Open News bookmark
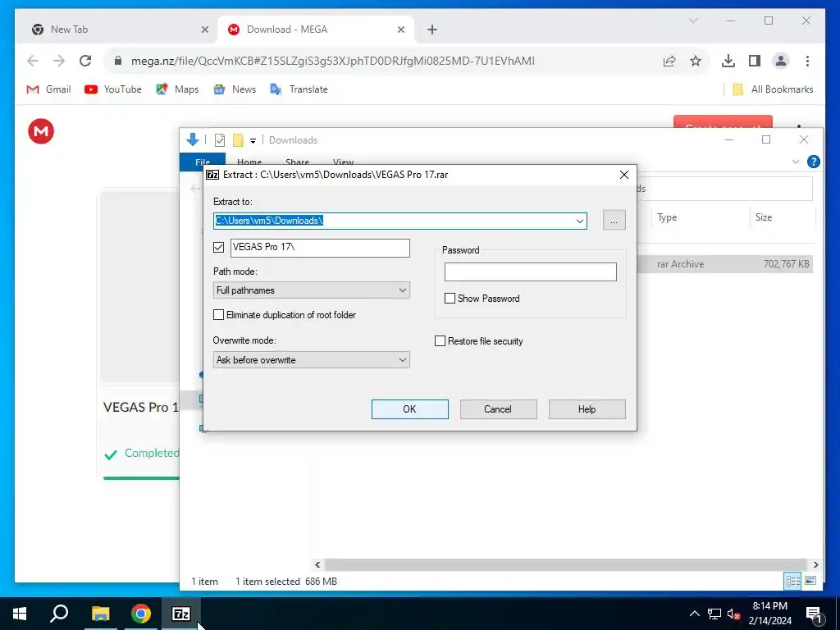The image size is (840, 630). point(235,89)
